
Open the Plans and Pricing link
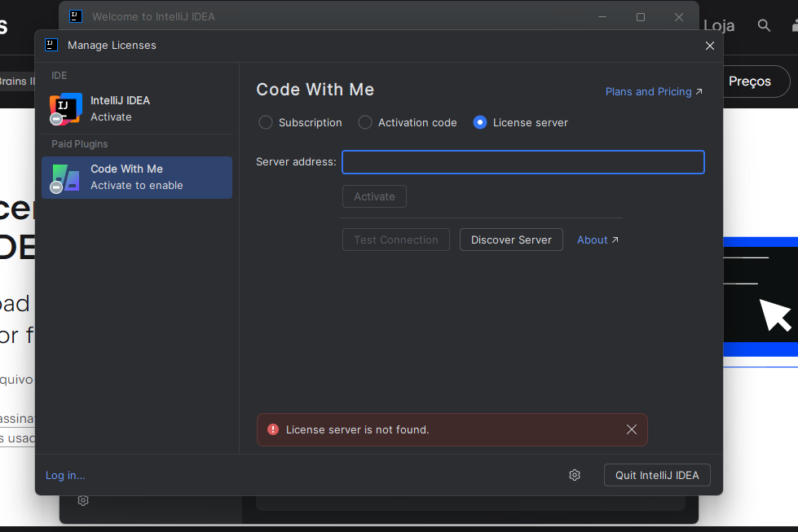654,91
